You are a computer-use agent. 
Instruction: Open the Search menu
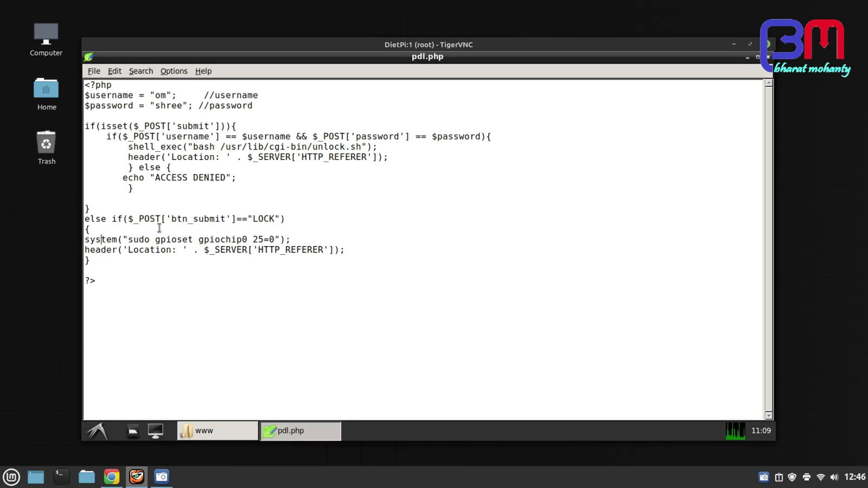click(141, 71)
